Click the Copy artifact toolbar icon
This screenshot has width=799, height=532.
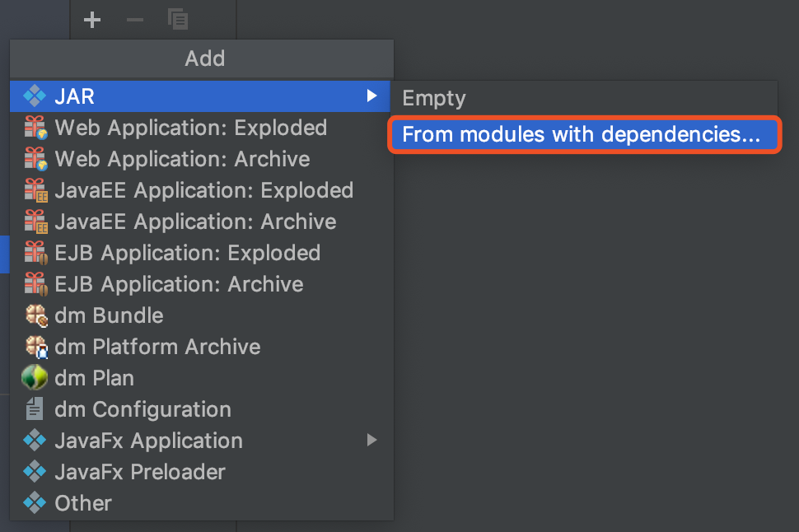tap(178, 20)
